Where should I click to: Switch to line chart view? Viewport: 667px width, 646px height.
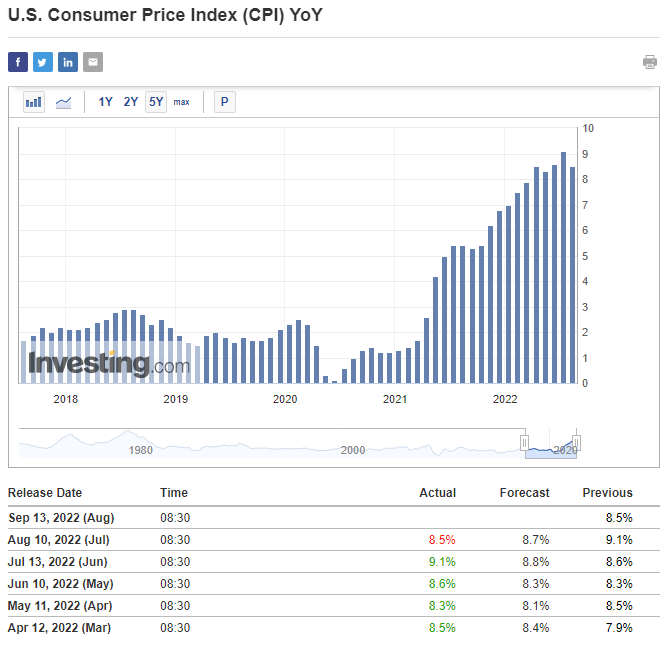pyautogui.click(x=63, y=102)
